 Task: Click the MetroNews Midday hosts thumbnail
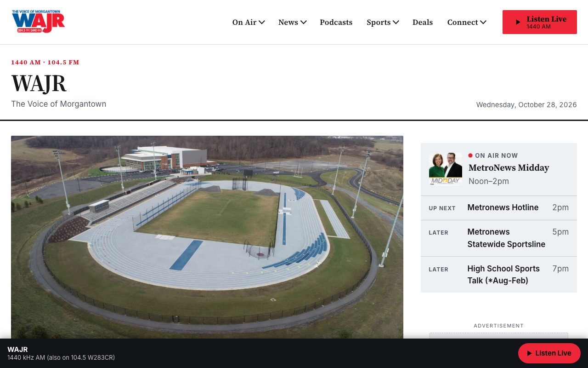coord(446,169)
